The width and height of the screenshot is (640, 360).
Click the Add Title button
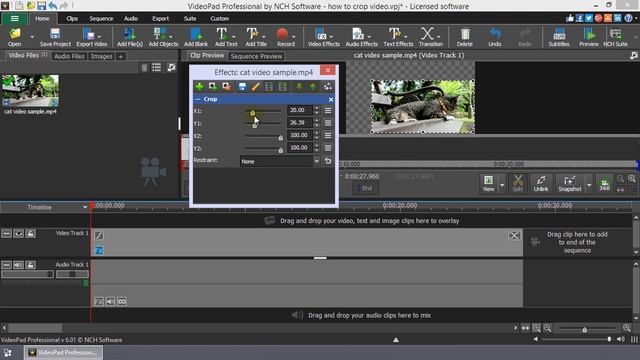coord(256,37)
